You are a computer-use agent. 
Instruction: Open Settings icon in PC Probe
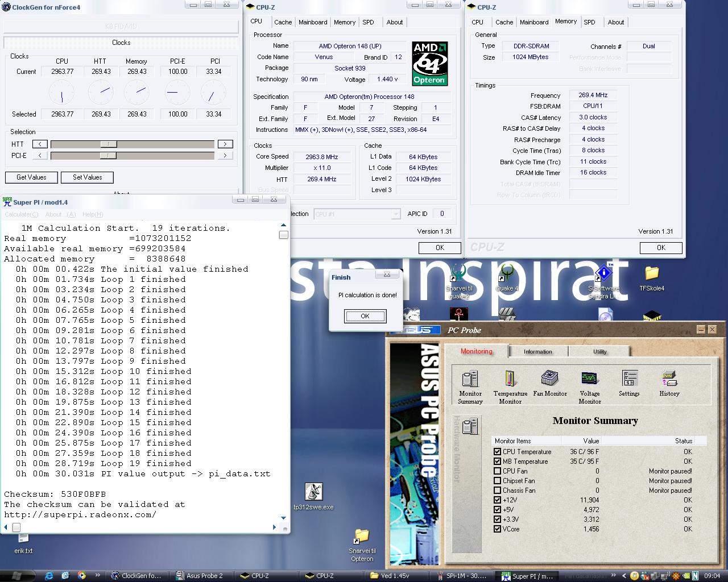pyautogui.click(x=629, y=383)
